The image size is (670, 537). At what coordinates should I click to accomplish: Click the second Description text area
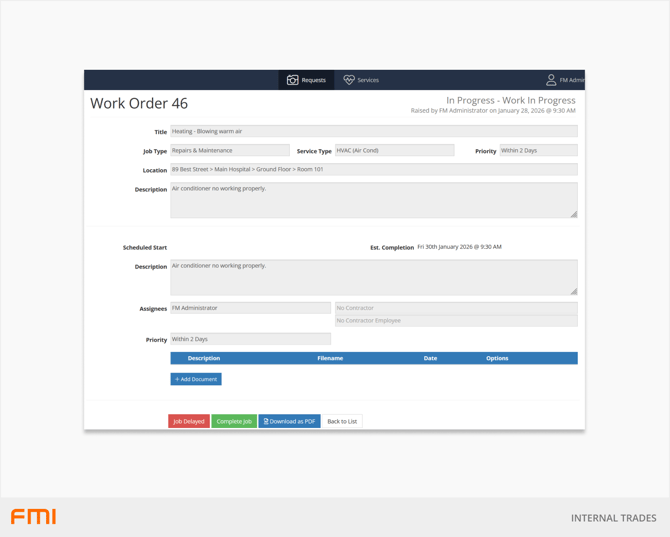click(x=374, y=278)
